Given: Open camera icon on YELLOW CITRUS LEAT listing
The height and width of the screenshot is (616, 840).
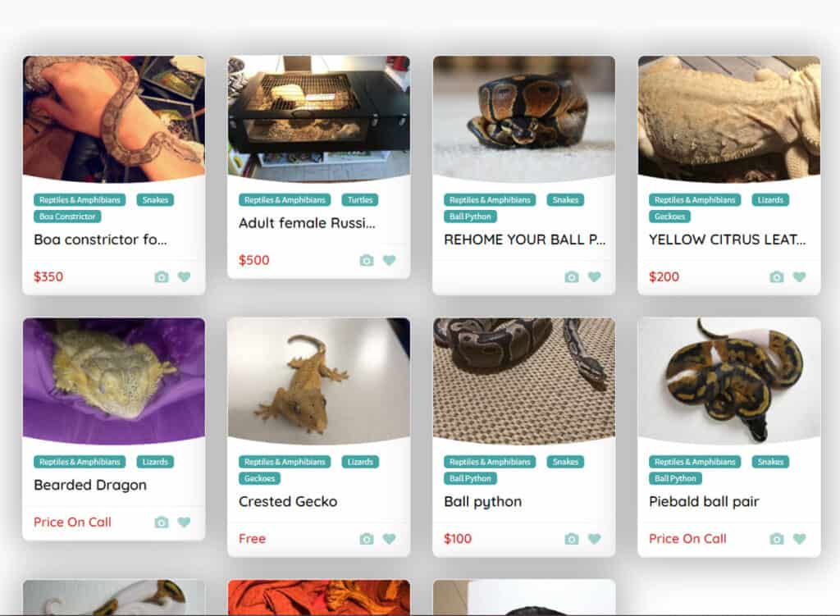Looking at the screenshot, I should point(777,277).
